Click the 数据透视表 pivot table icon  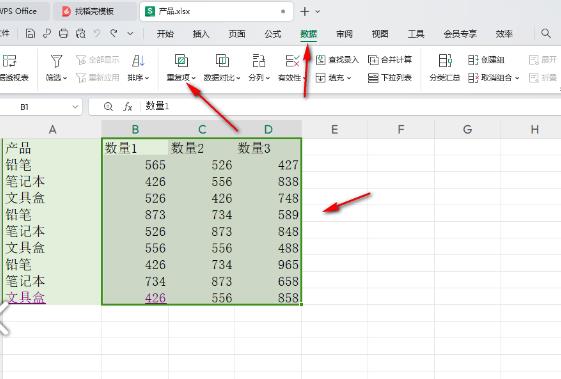[10, 61]
